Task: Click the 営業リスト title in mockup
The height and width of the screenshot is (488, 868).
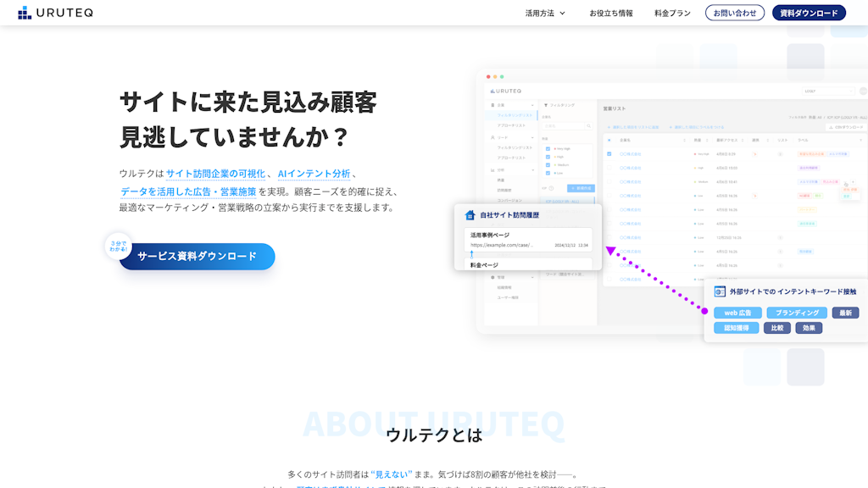Action: [615, 108]
